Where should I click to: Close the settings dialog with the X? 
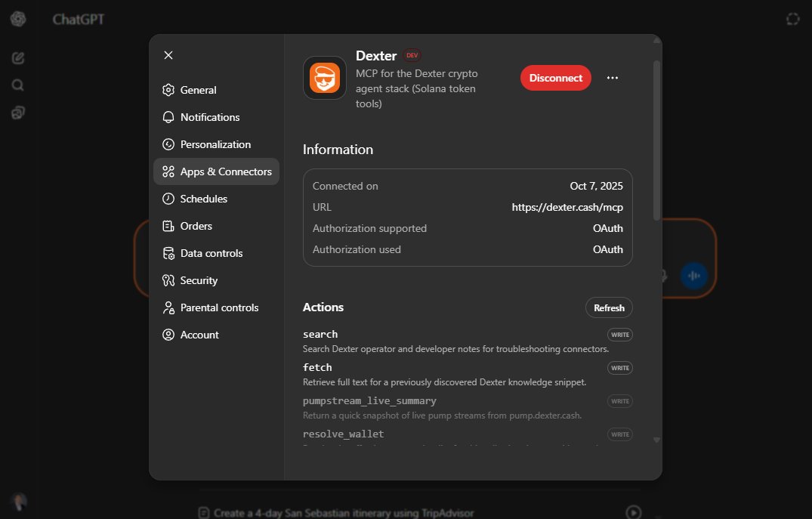click(168, 55)
